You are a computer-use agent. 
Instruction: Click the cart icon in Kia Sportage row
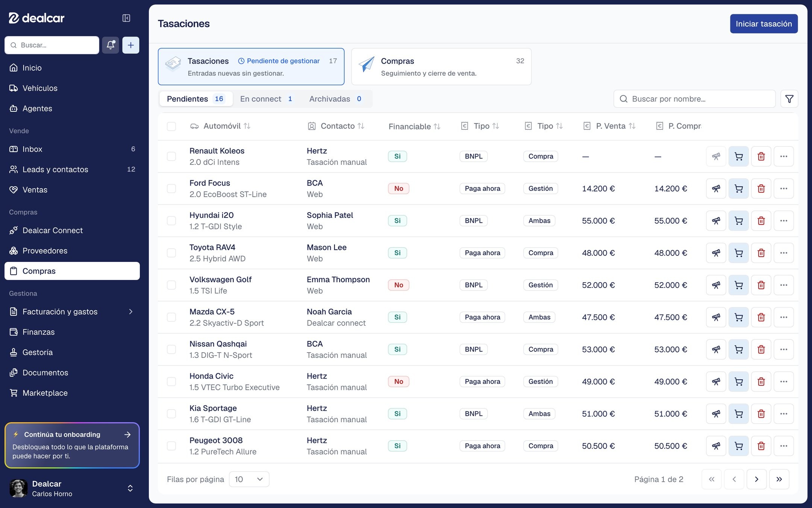pos(739,414)
